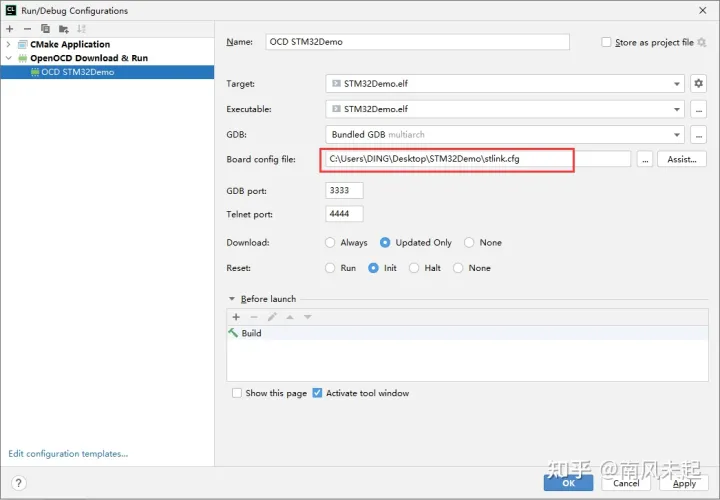Add a Before launch task
Viewport: 720px width, 500px height.
(x=236, y=317)
